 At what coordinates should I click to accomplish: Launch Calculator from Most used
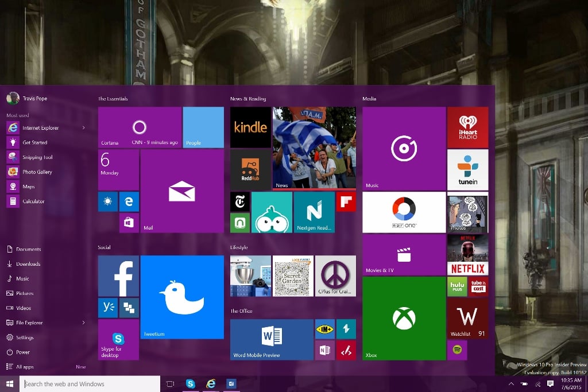point(46,201)
